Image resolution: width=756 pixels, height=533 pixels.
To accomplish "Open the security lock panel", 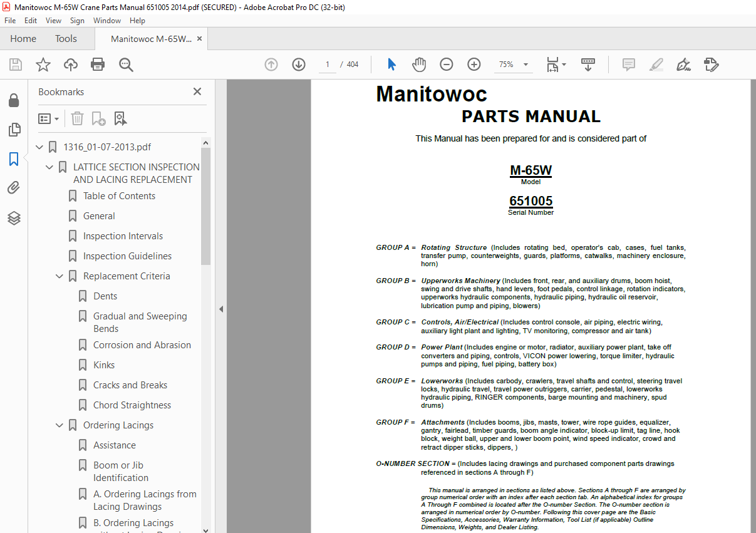I will 14,101.
